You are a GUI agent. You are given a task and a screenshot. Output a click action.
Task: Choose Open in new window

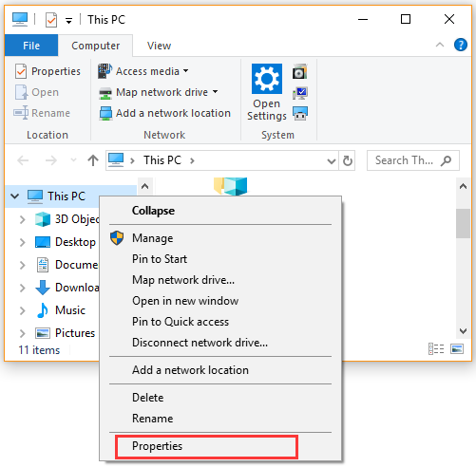[220, 301]
